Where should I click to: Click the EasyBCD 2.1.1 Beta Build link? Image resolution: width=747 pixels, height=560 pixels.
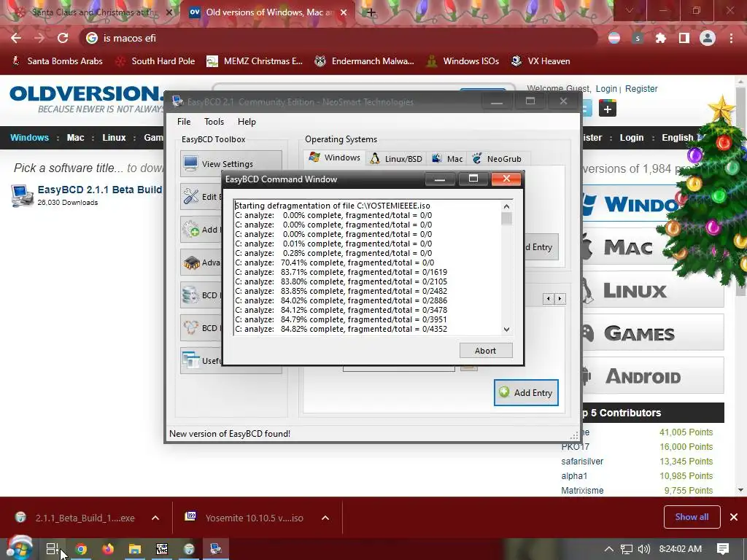tap(99, 190)
